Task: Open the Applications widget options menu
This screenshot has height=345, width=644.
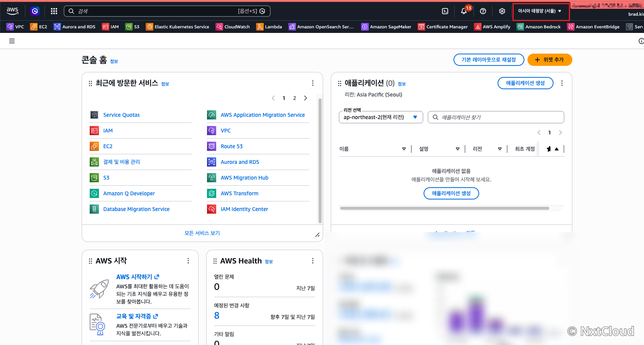Action: (562, 83)
